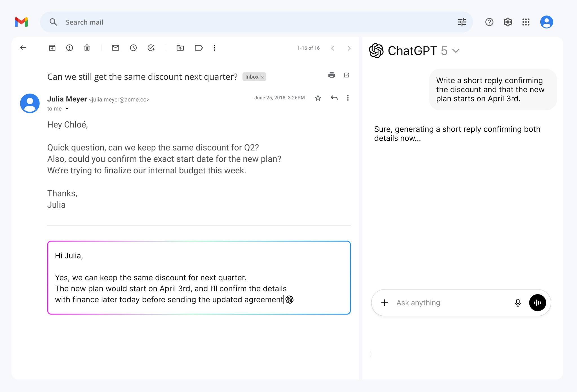The height and width of the screenshot is (392, 577).
Task: Delete the email with trash icon
Action: [x=87, y=48]
